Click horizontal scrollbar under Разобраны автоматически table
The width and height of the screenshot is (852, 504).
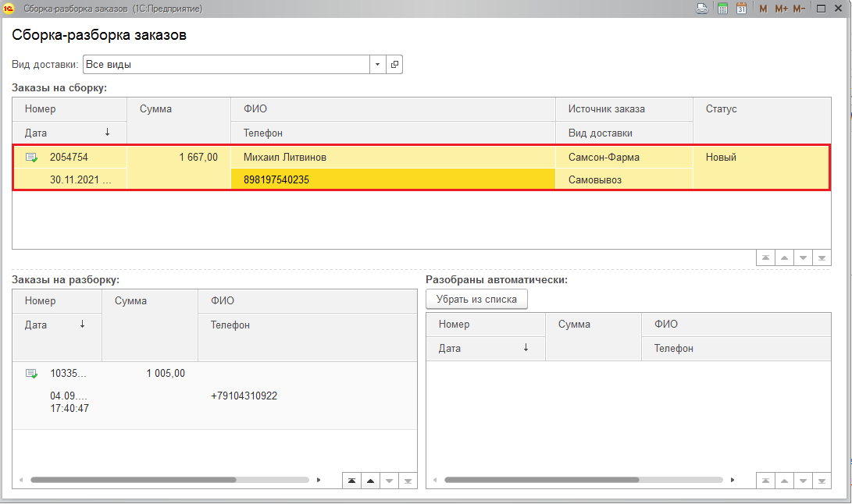click(541, 480)
